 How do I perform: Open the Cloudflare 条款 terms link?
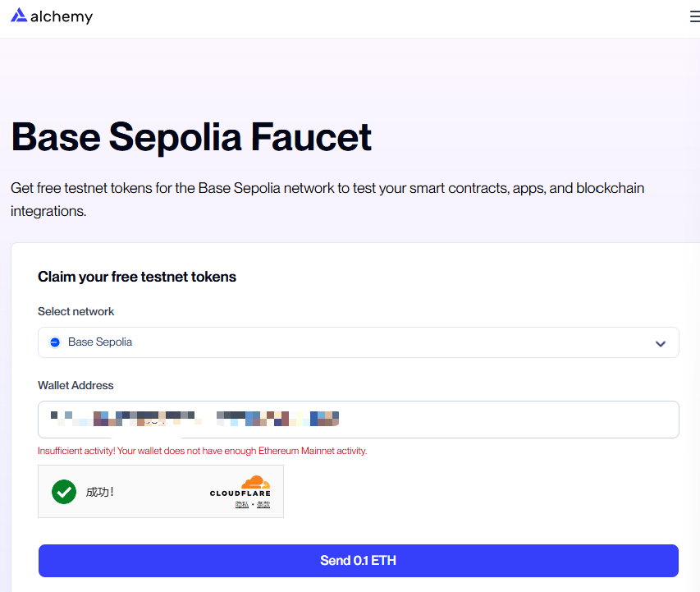tap(263, 504)
